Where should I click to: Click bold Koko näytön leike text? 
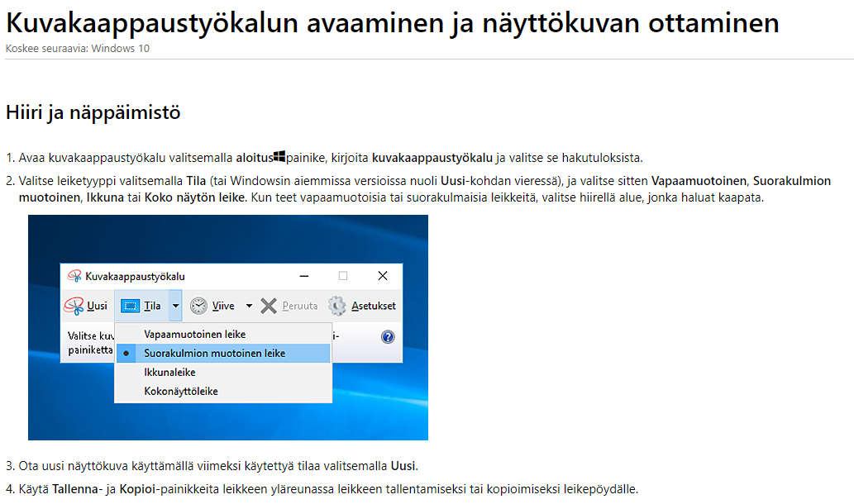194,197
